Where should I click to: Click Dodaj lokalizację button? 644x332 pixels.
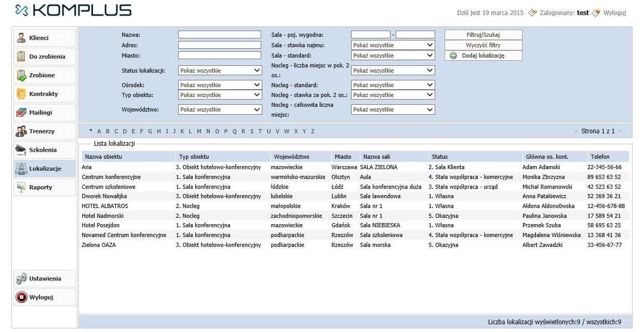coord(484,56)
